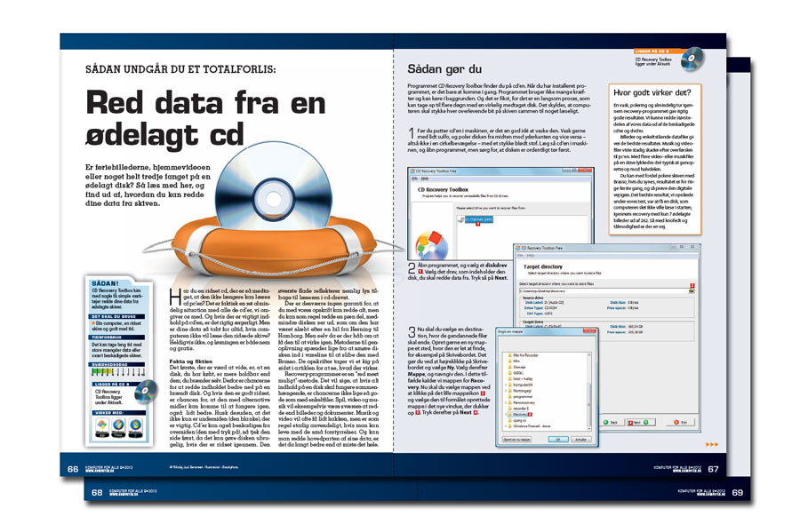
Task: Expand the KomputerDK folder arrow
Action: point(505,385)
